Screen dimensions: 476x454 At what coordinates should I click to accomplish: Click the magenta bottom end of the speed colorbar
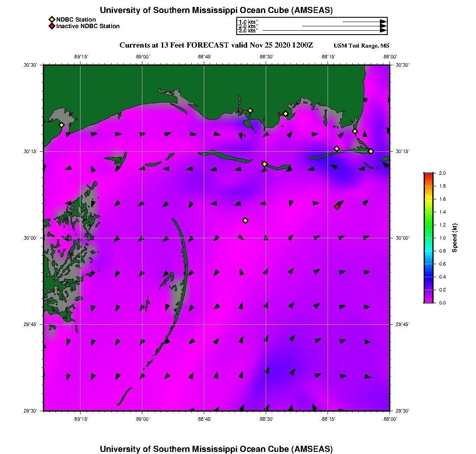click(x=428, y=300)
